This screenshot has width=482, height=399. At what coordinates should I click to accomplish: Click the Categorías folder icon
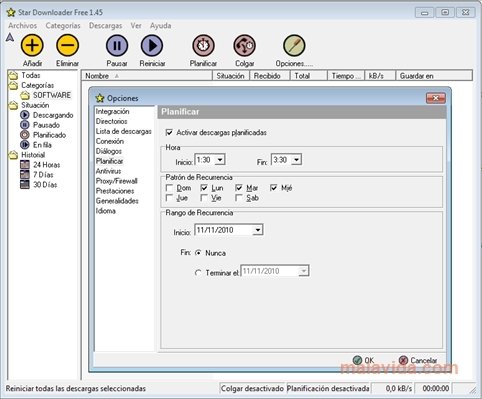click(x=13, y=85)
